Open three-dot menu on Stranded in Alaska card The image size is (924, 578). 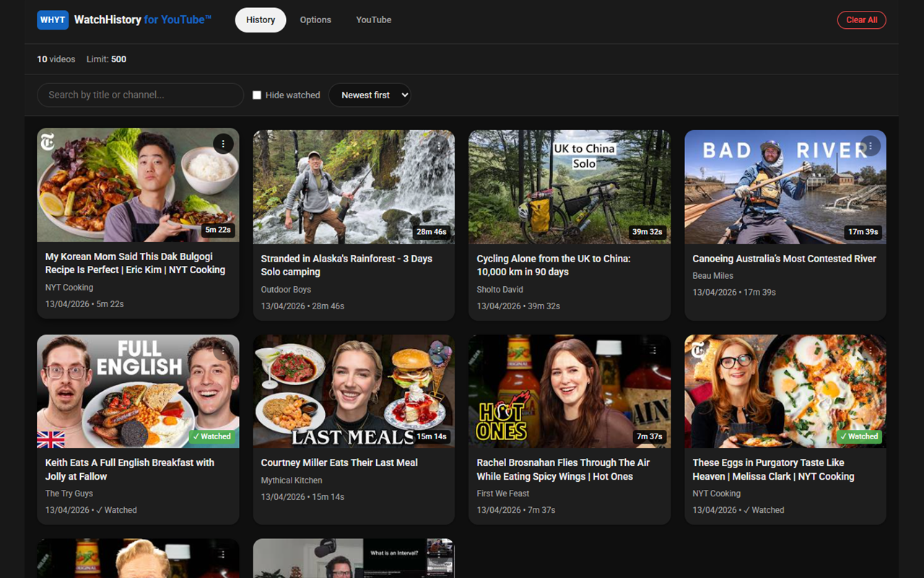[x=439, y=146]
